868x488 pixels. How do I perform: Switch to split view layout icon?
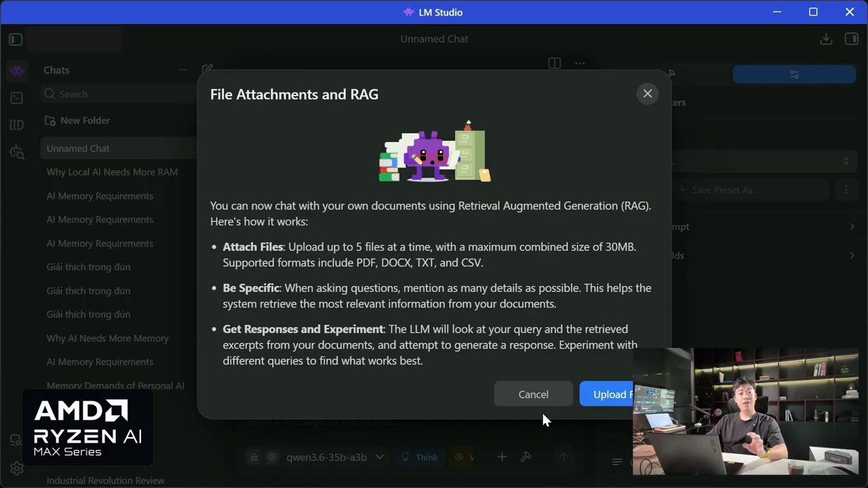(555, 63)
